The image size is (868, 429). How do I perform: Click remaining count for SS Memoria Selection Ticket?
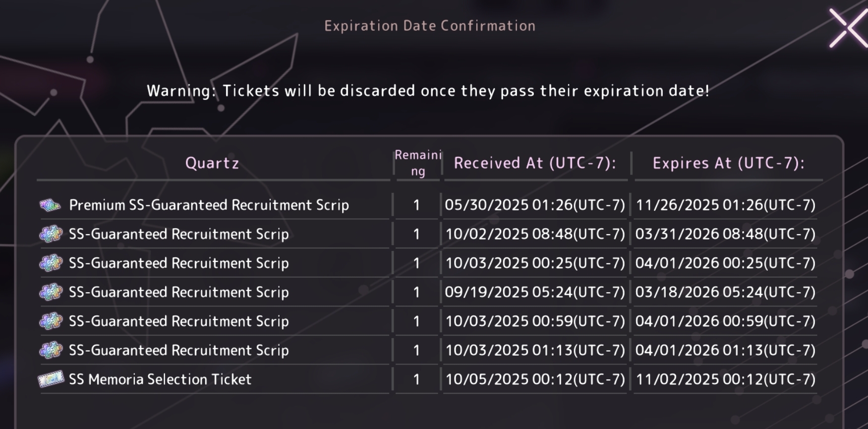point(416,379)
